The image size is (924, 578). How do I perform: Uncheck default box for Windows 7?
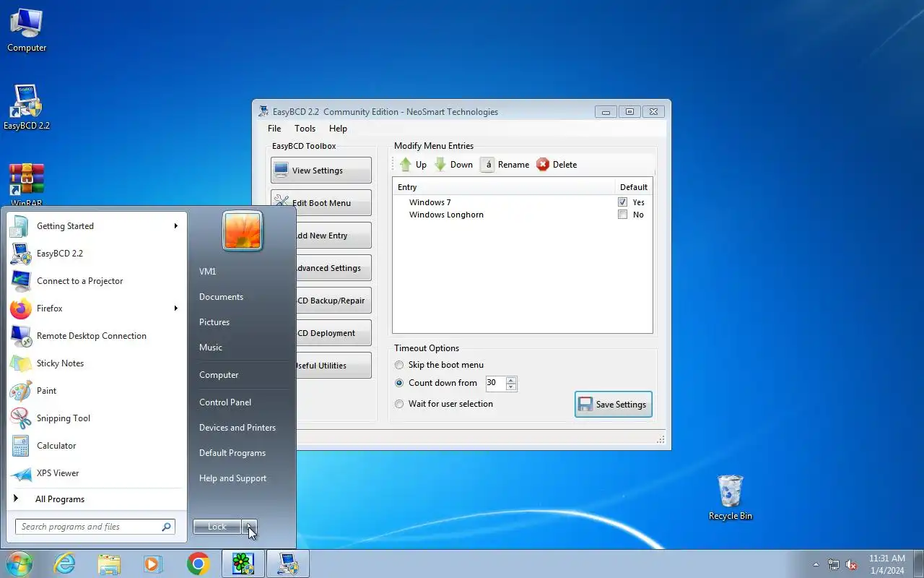pyautogui.click(x=622, y=202)
